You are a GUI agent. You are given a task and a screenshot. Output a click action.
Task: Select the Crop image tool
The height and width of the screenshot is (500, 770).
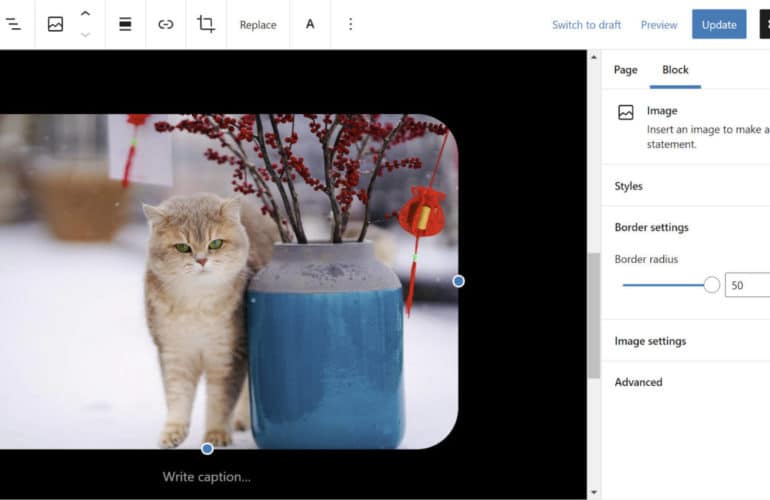point(206,24)
